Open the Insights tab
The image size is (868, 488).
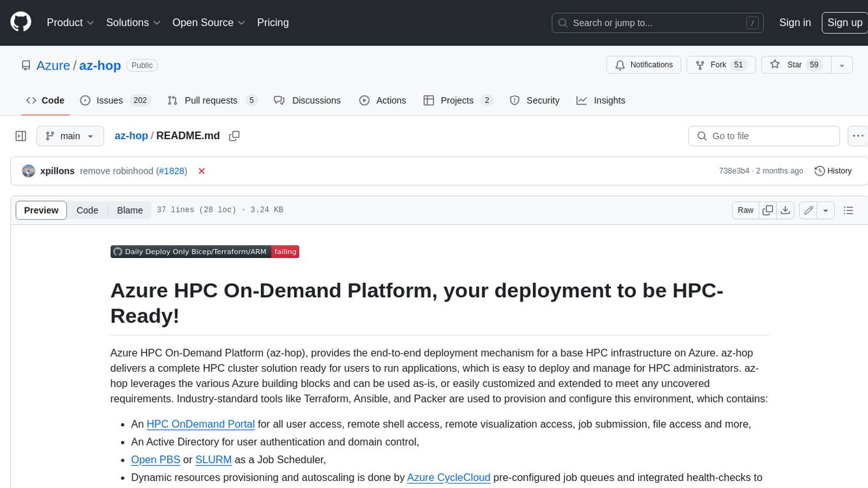(601, 100)
